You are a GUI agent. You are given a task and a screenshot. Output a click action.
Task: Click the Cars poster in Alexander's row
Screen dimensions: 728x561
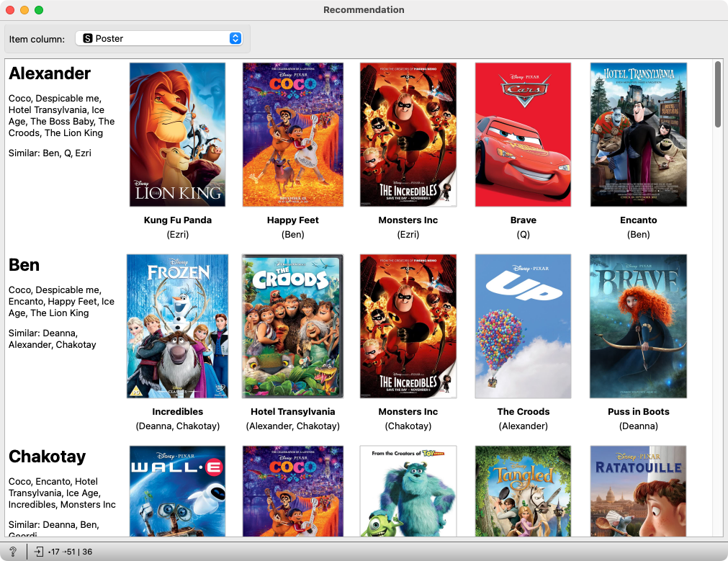[523, 135]
